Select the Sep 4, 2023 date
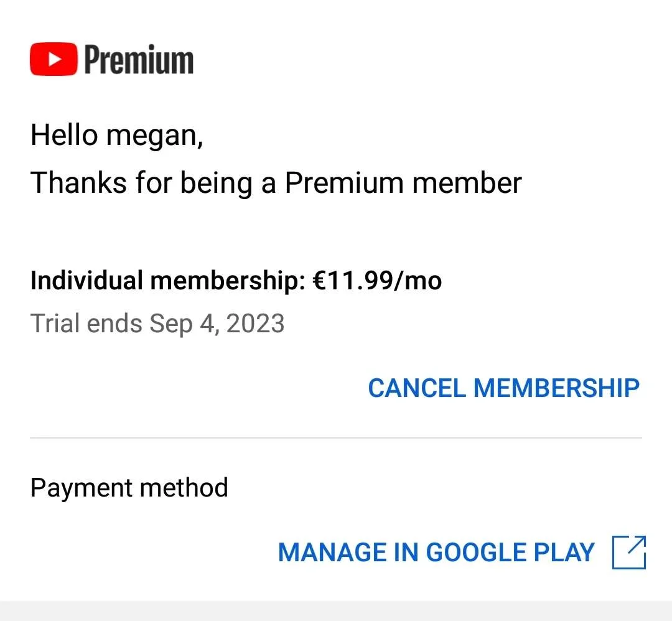 tap(217, 324)
